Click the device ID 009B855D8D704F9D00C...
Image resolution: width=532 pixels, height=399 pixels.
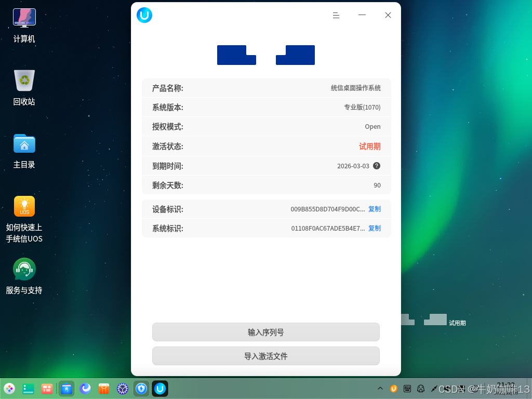328,209
